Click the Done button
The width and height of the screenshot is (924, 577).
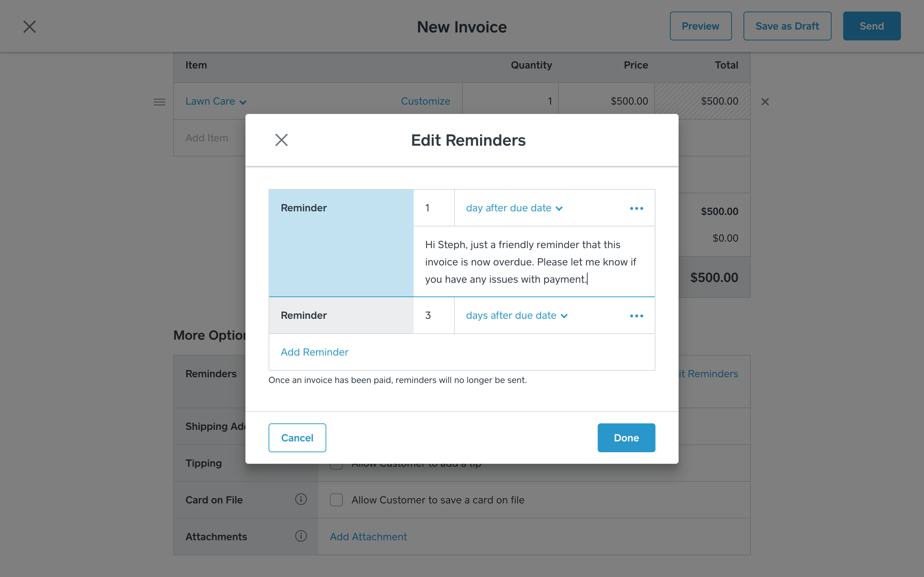626,438
